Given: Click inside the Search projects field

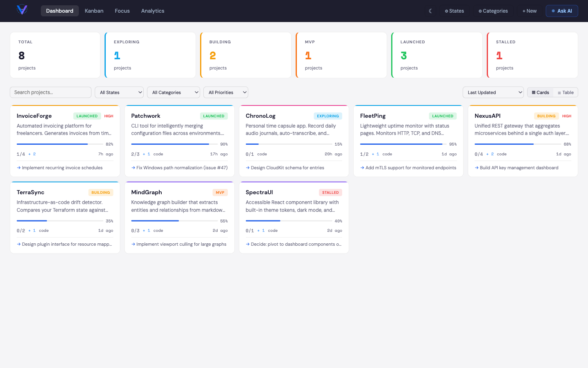Looking at the screenshot, I should pyautogui.click(x=51, y=92).
